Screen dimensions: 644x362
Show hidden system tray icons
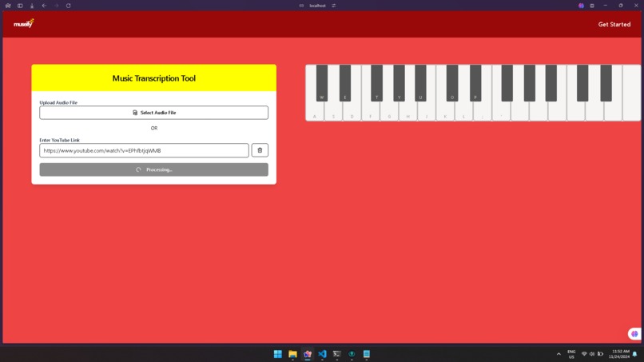pyautogui.click(x=559, y=354)
